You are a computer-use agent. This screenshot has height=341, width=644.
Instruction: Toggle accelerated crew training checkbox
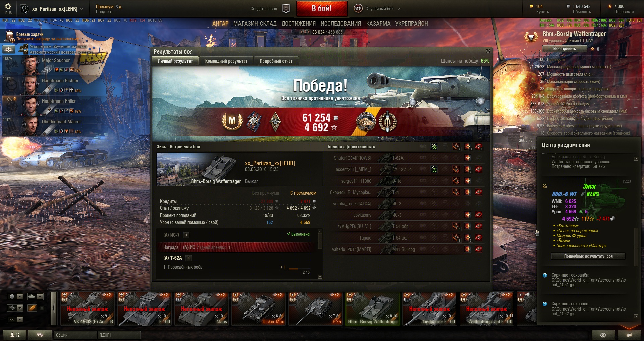pyautogui.click(x=26, y=47)
